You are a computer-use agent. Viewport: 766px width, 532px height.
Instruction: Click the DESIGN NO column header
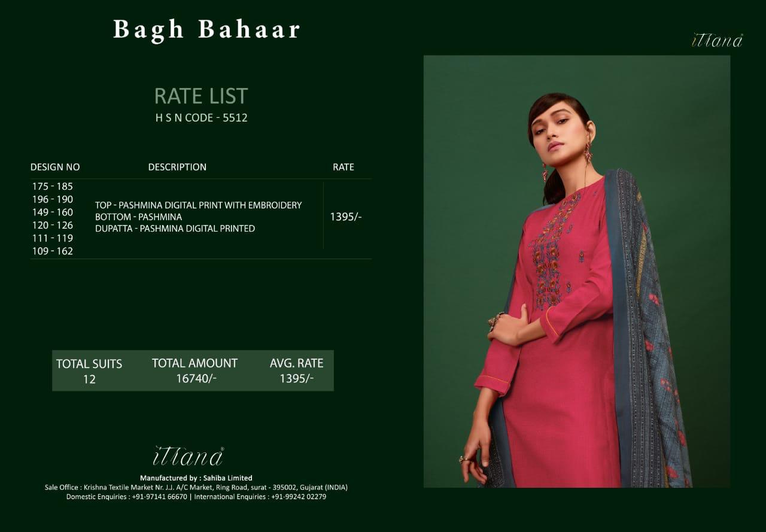coord(55,167)
